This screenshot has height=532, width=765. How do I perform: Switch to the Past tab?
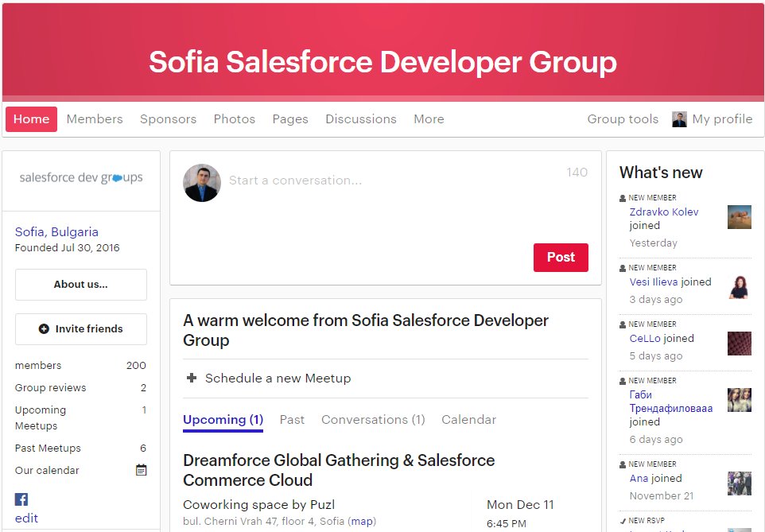[292, 420]
